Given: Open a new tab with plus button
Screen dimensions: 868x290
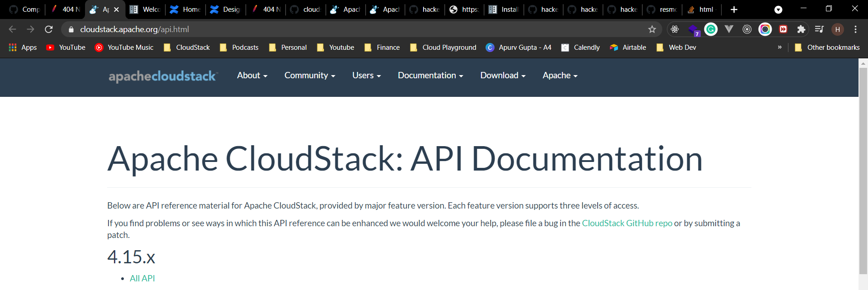Looking at the screenshot, I should click(734, 10).
